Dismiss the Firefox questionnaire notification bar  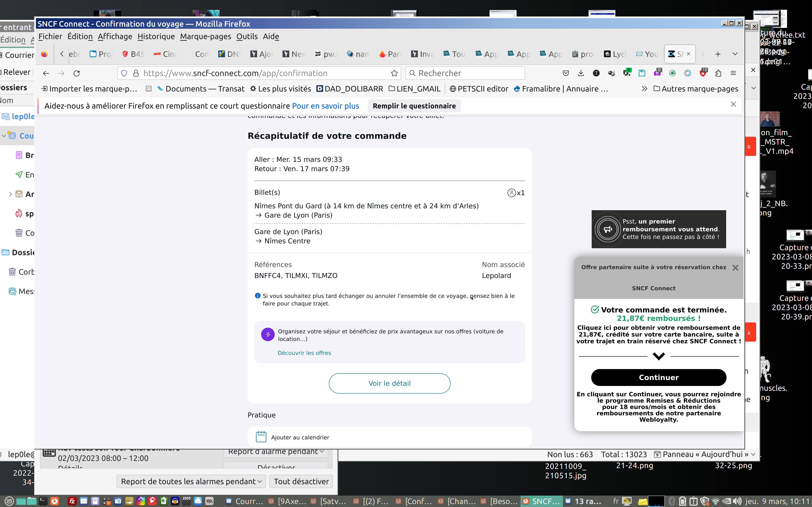733,104
